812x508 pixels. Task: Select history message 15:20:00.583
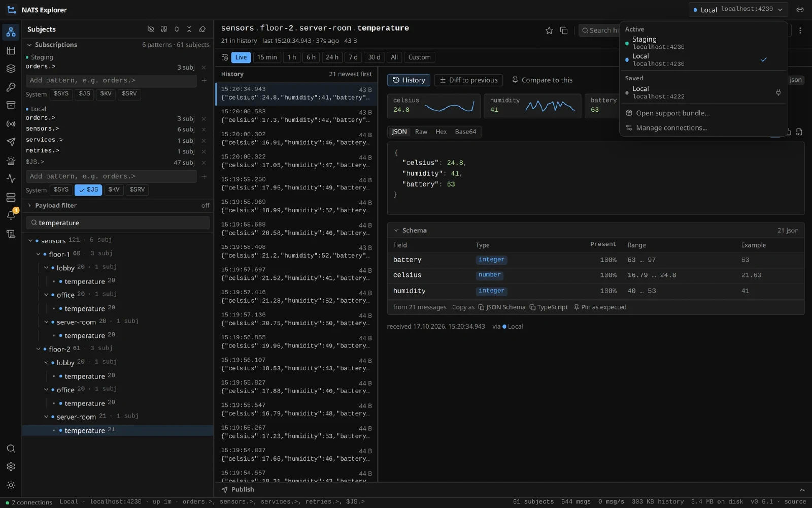pyautogui.click(x=297, y=116)
